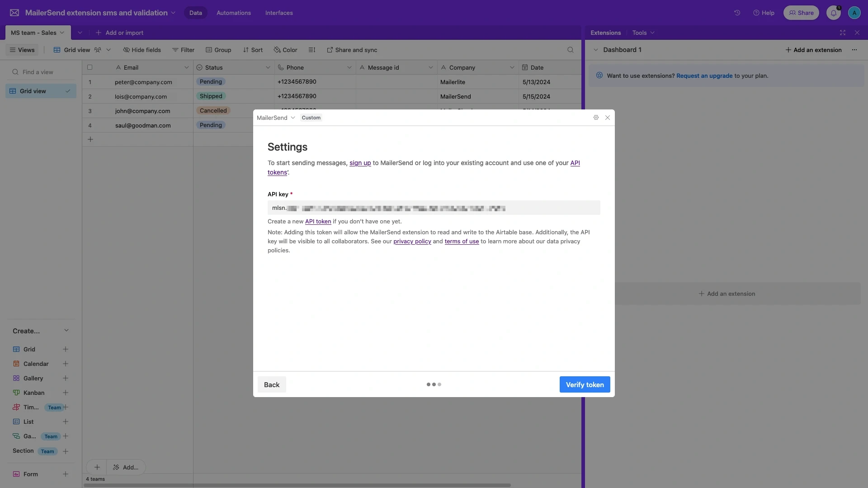This screenshot has width=868, height=488.
Task: Click the search magnifier icon in toolbar
Action: click(x=570, y=50)
